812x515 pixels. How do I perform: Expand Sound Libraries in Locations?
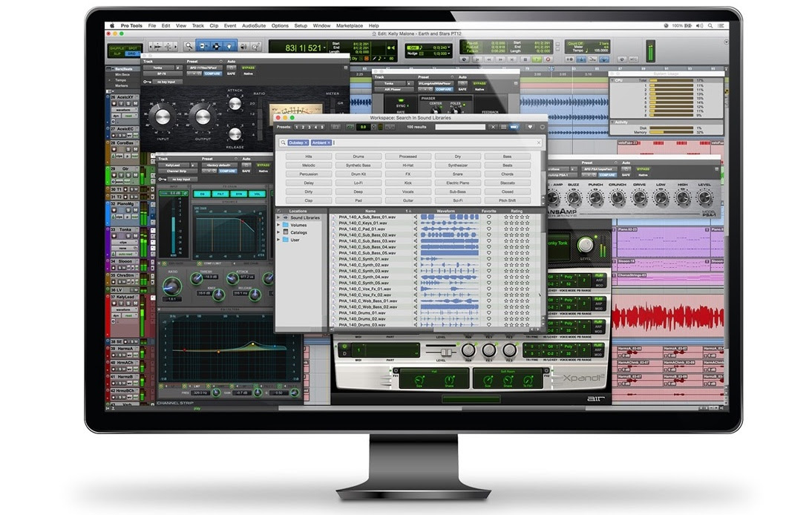278,217
